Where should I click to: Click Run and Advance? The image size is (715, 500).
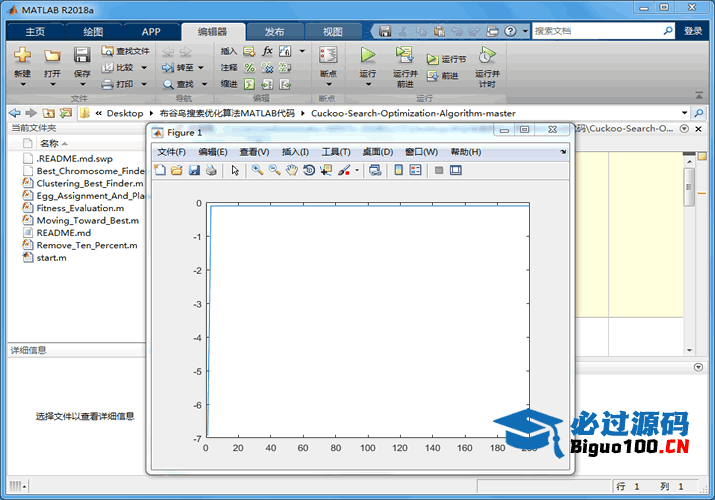405,67
